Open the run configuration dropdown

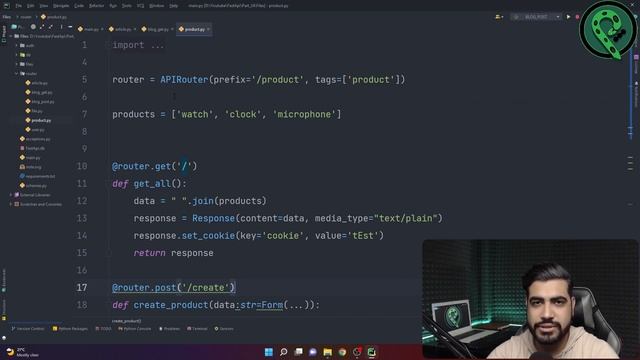536,17
